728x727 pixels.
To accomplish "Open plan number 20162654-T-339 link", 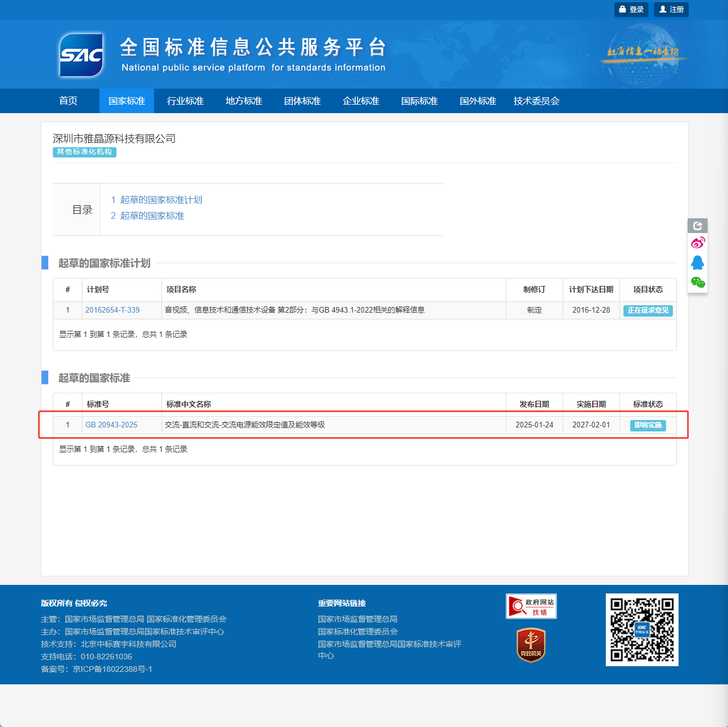I will coord(113,310).
